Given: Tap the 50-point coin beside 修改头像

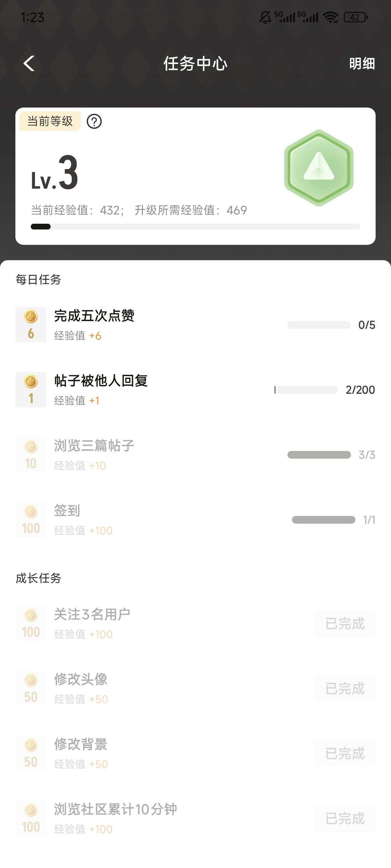Looking at the screenshot, I should click(31, 688).
